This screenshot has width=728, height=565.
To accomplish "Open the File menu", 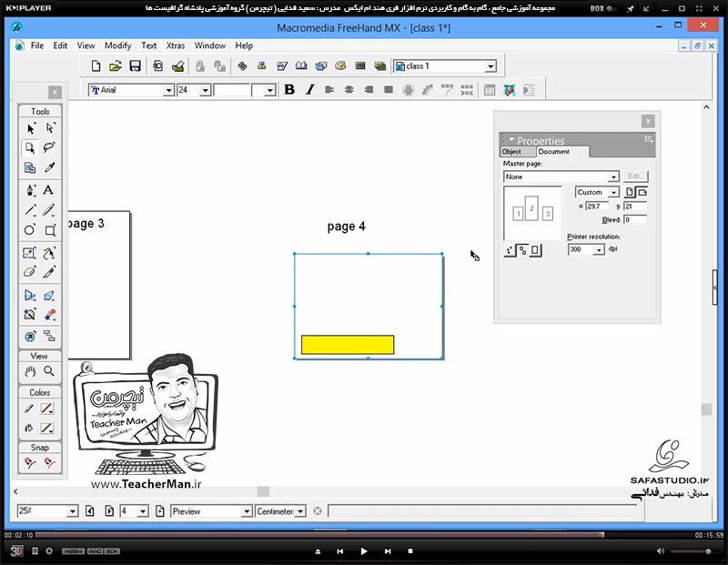I will [37, 45].
